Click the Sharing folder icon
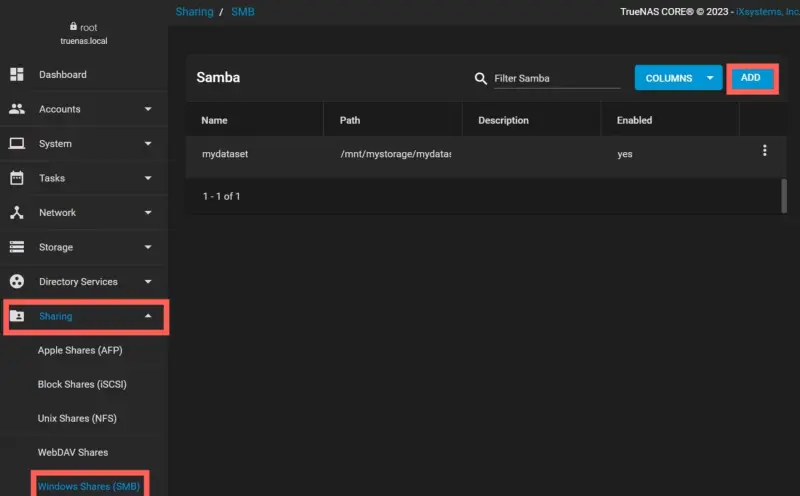The width and height of the screenshot is (800, 496). 17,316
